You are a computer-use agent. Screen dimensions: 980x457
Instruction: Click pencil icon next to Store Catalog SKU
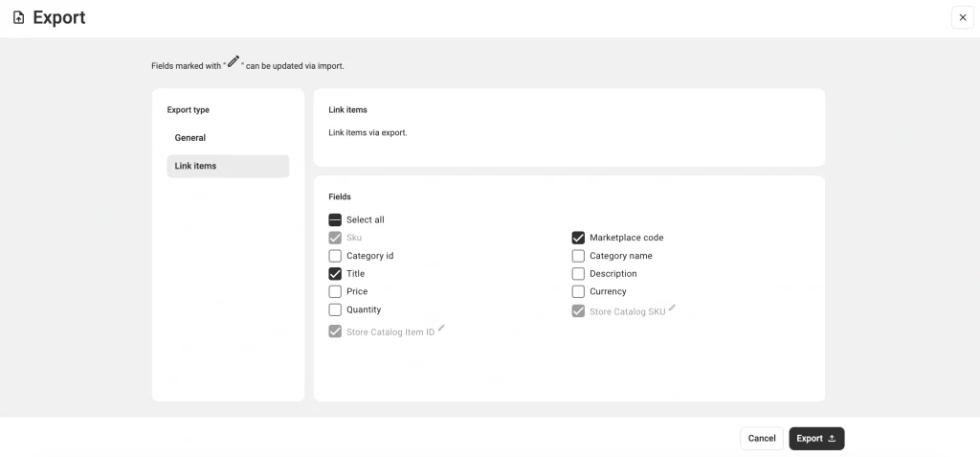(672, 308)
